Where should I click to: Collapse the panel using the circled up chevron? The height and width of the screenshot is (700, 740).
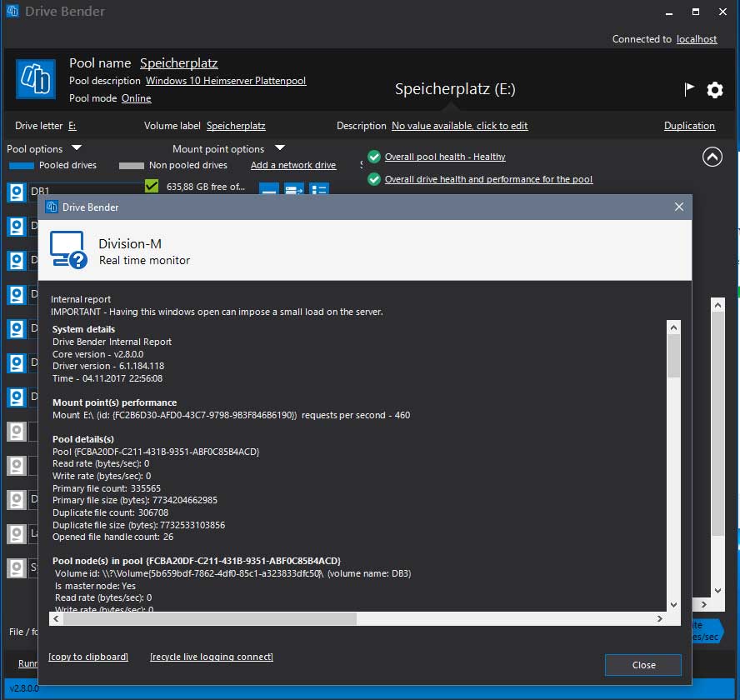(712, 157)
